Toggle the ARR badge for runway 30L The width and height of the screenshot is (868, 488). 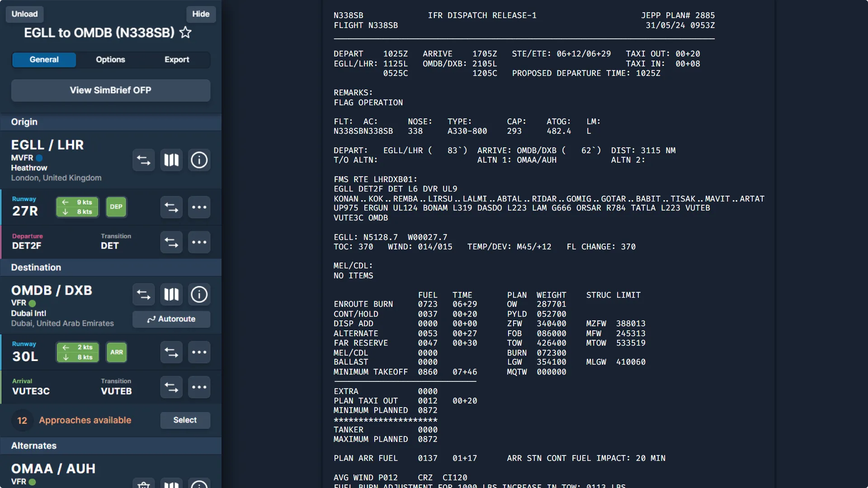tap(116, 352)
